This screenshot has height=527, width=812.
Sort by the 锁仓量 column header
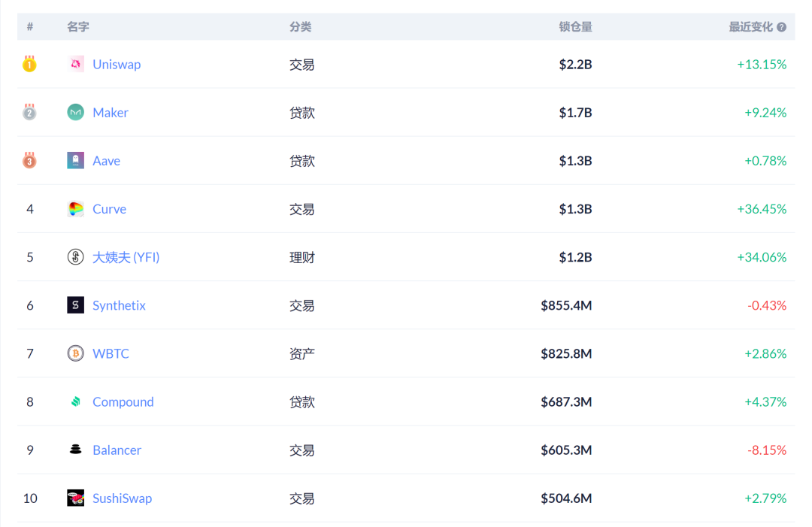click(575, 27)
